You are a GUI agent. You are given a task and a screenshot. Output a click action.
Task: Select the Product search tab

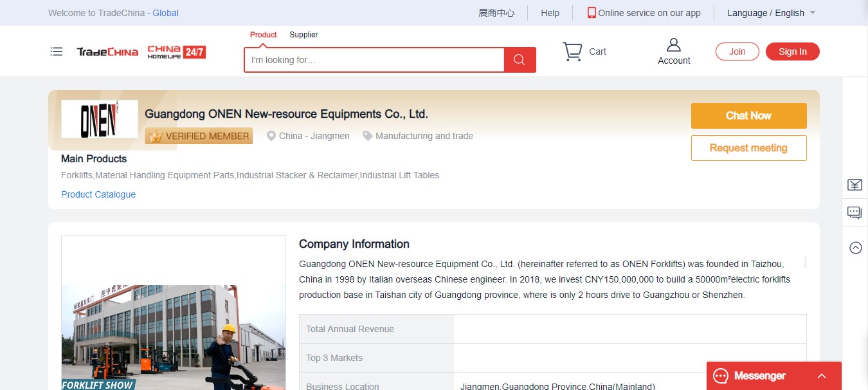click(x=263, y=35)
